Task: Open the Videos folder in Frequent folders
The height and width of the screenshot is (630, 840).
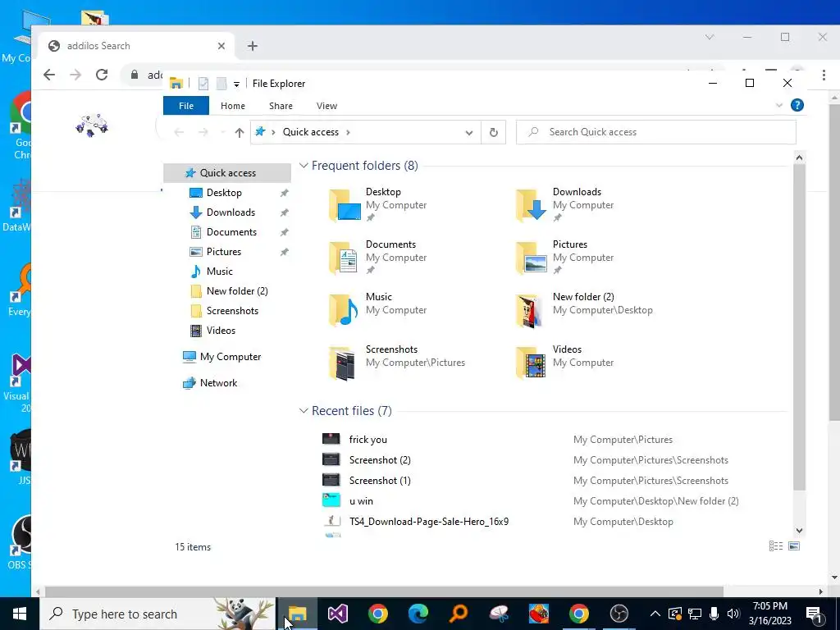Action: pos(566,362)
